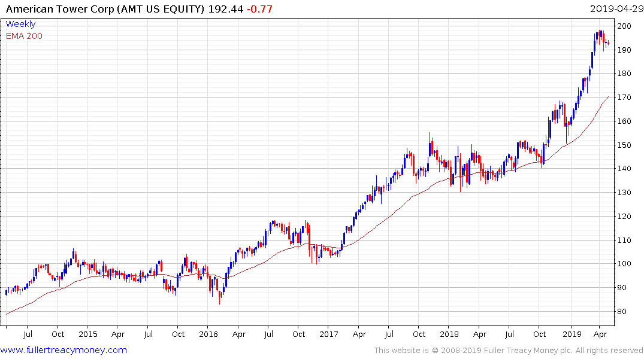Click the 2017 year label on time axis
The height and width of the screenshot is (359, 644).
(x=328, y=334)
